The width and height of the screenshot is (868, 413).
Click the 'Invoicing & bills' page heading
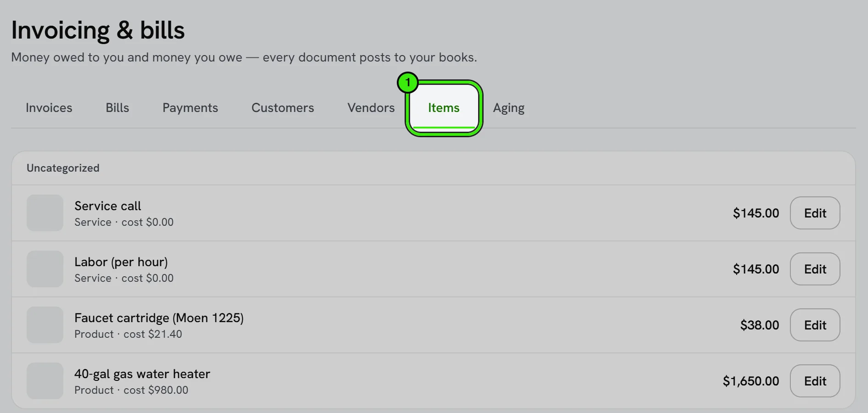(98, 30)
